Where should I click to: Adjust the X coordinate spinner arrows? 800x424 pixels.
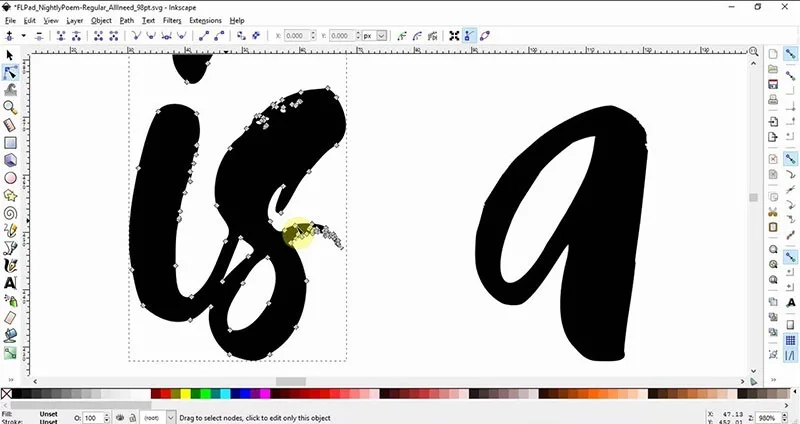[313, 36]
